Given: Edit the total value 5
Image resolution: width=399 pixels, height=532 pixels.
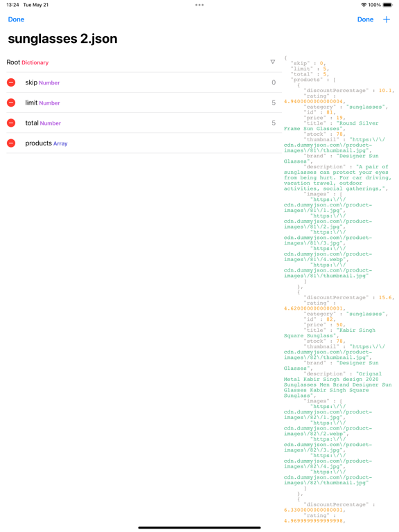Looking at the screenshot, I should (x=274, y=123).
